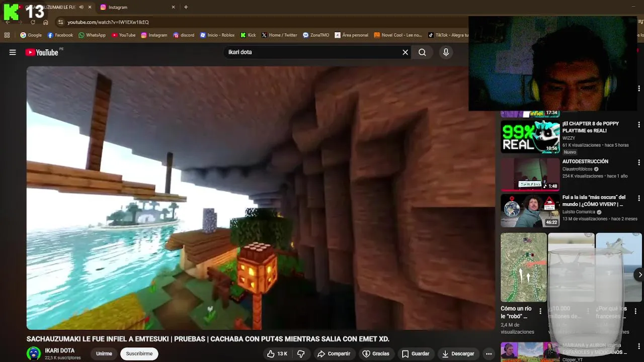Open the IKARI DOTA channel avatar

click(34, 353)
